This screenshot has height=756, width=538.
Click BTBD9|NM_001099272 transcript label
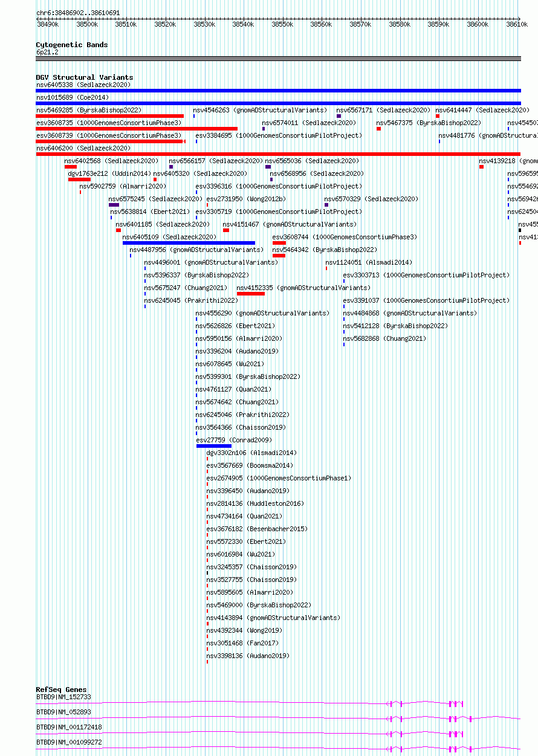[x=69, y=743]
